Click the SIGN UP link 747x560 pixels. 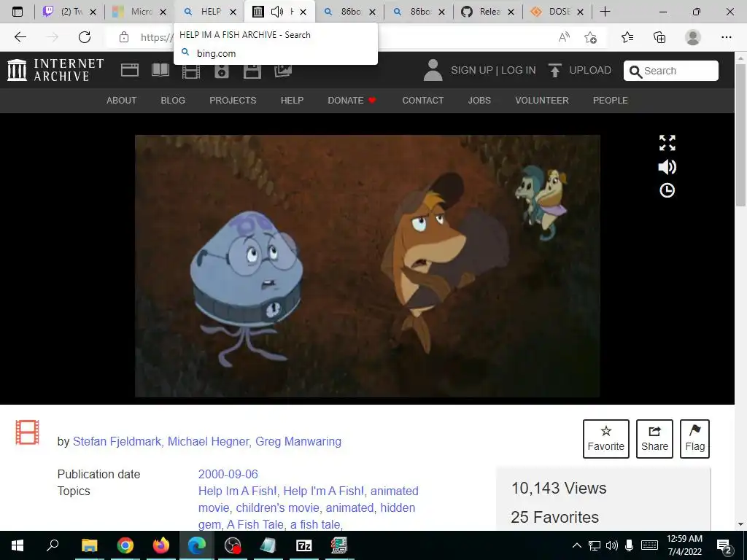pyautogui.click(x=472, y=70)
